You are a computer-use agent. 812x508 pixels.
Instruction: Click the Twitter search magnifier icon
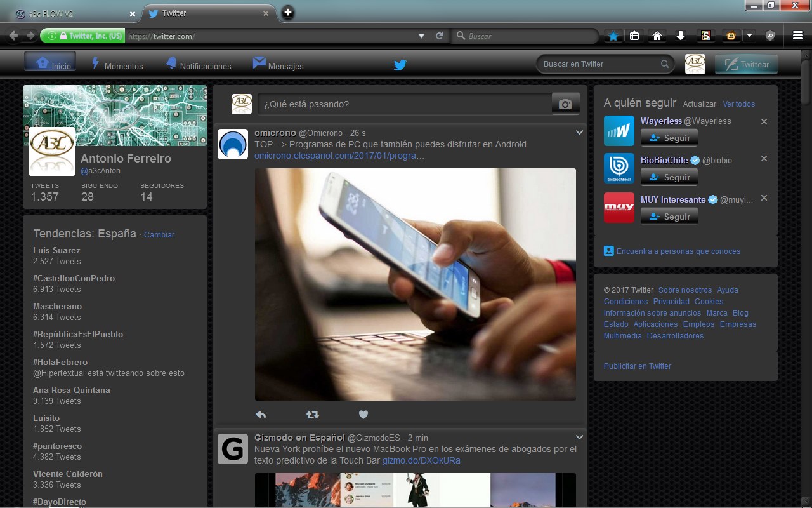tap(665, 63)
